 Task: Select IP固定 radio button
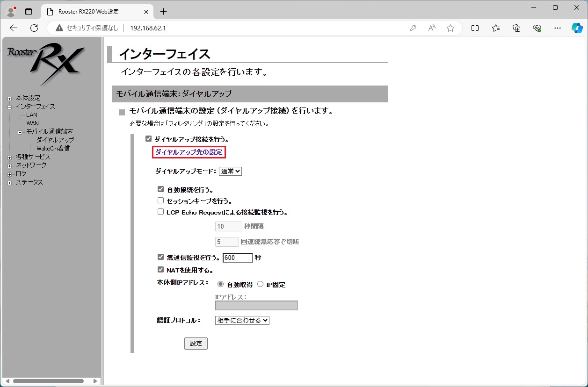click(260, 284)
